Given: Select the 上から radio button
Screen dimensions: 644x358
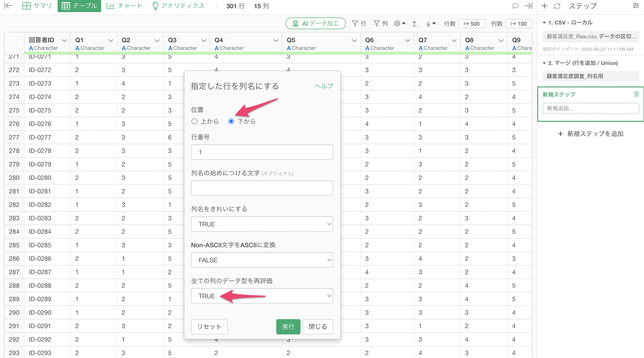Looking at the screenshot, I should click(x=194, y=122).
